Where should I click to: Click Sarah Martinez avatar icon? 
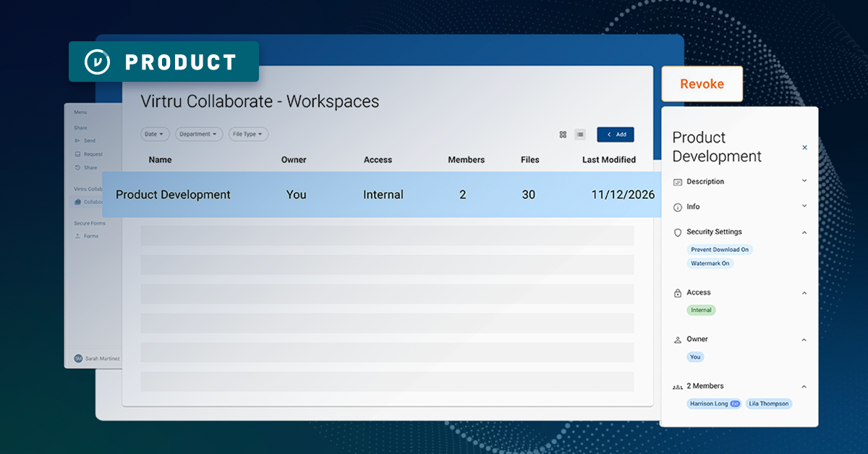(78, 358)
